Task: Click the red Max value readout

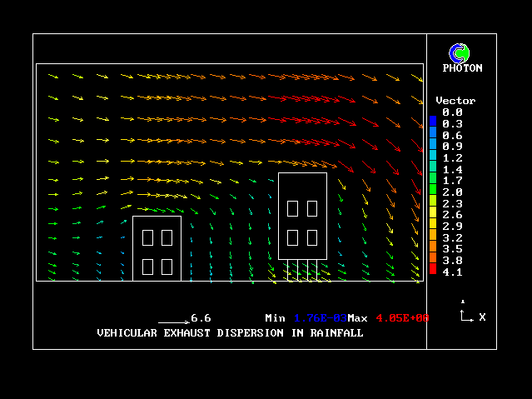Action: coord(402,318)
